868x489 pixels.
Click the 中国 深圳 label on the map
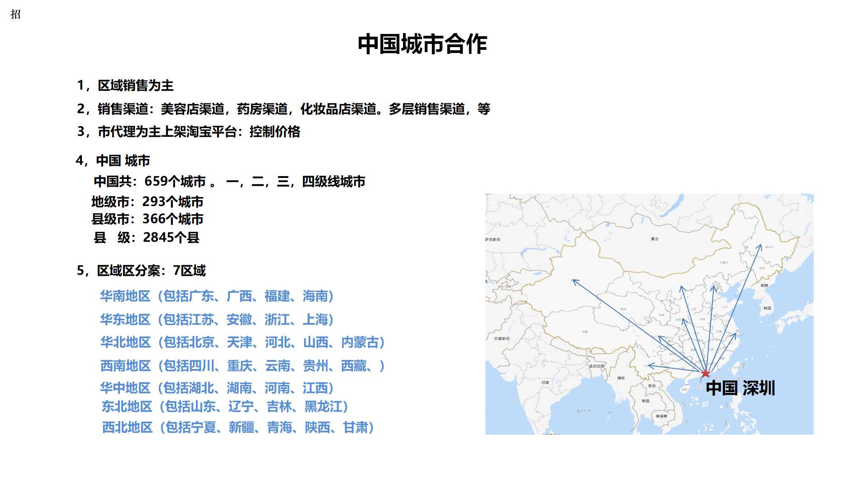[740, 388]
